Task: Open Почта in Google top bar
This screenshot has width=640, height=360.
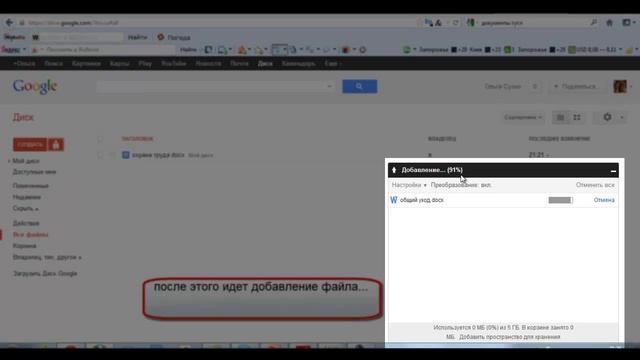Action: (239, 64)
